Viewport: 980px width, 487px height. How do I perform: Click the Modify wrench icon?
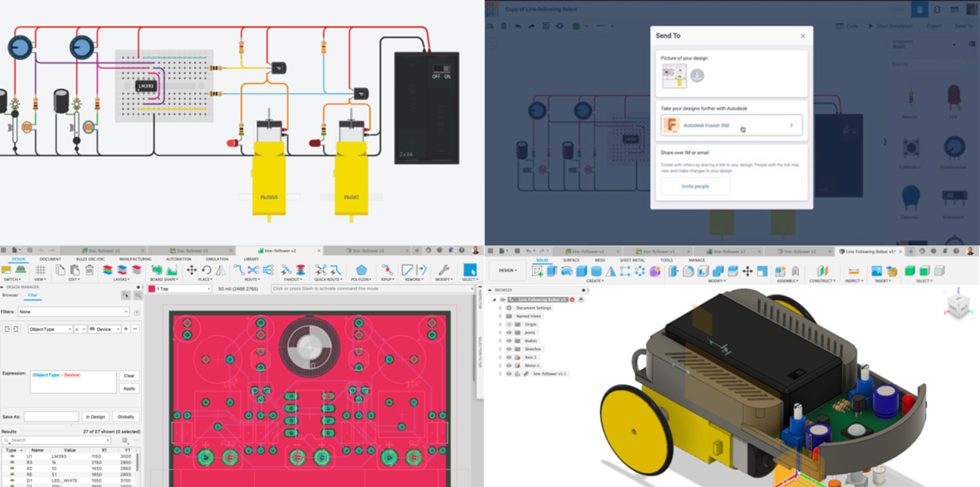coord(443,270)
